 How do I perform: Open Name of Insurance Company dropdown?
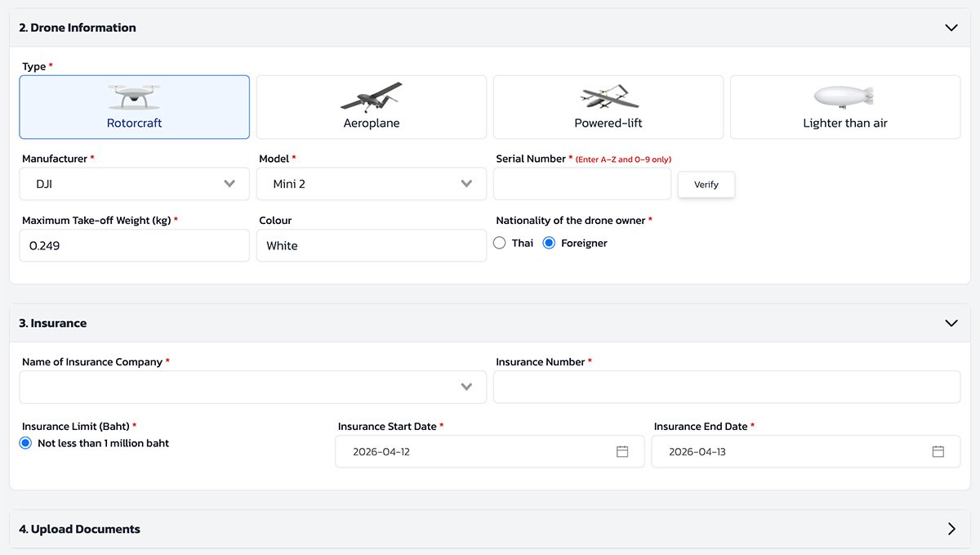252,387
